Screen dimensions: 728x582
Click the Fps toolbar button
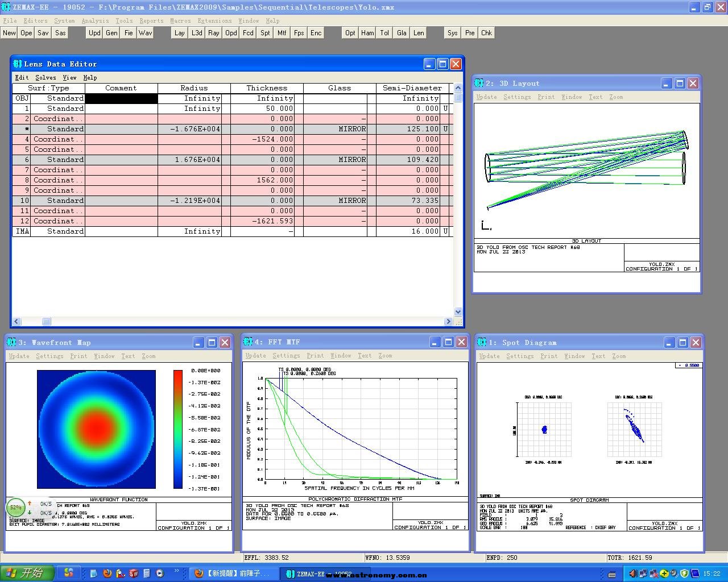(x=299, y=33)
